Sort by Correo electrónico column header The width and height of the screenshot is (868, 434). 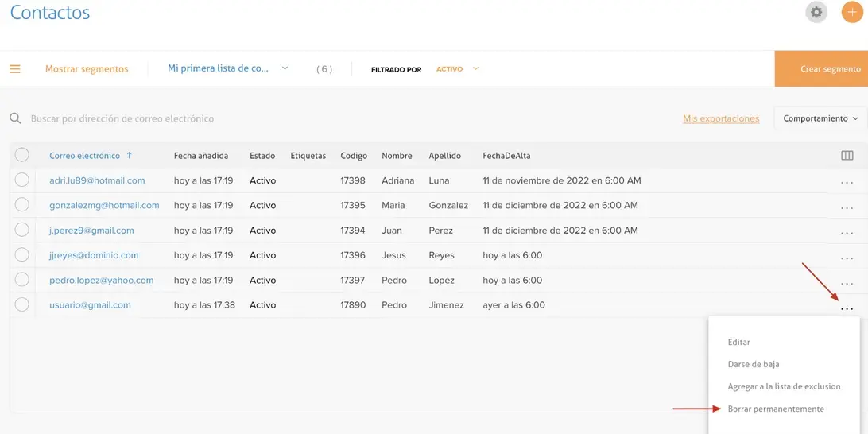(85, 156)
